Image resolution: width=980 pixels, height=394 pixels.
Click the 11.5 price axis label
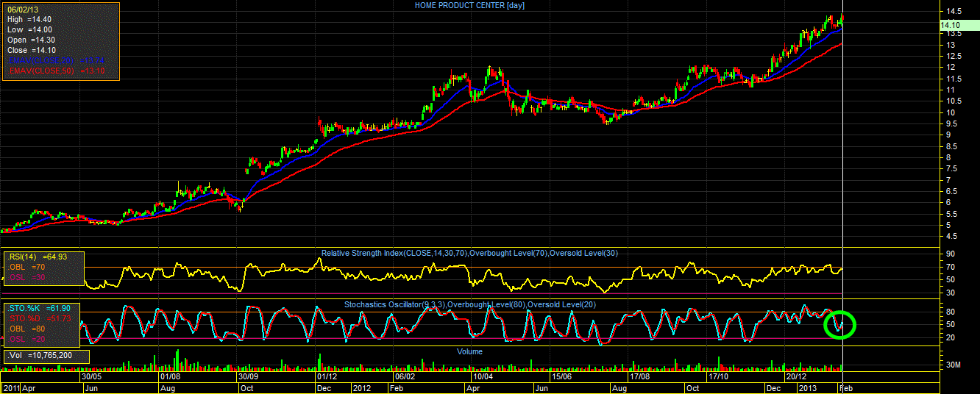pos(955,79)
